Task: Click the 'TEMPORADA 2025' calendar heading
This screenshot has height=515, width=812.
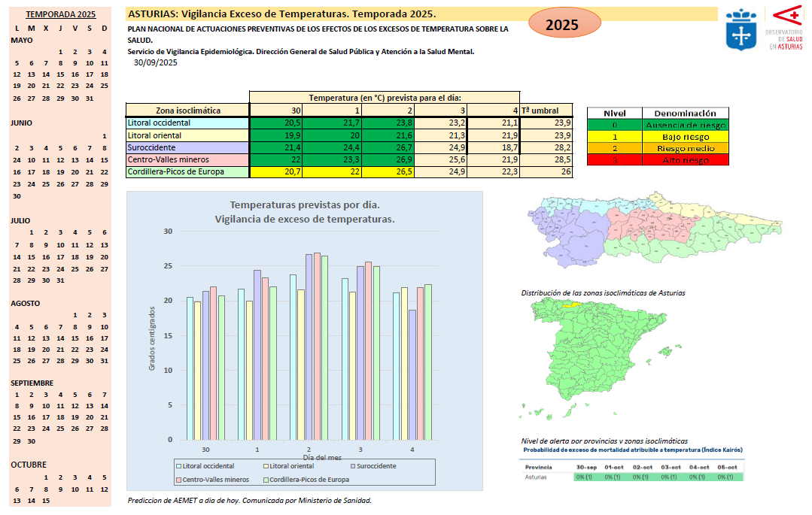Action: click(60, 14)
